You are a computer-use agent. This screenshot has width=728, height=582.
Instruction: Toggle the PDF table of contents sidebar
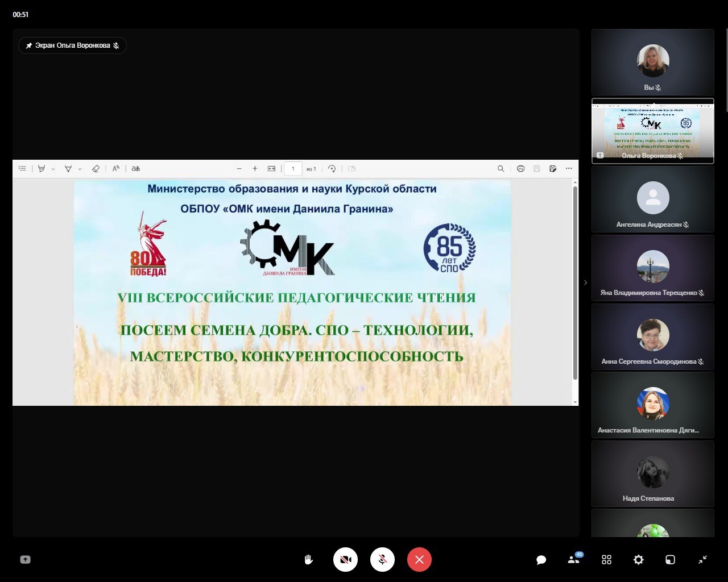22,169
